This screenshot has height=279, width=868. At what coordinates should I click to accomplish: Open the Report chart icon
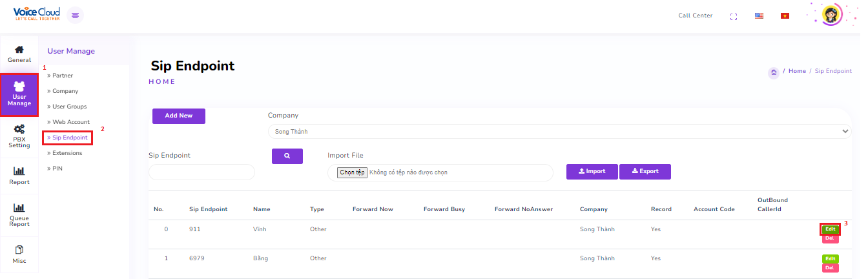point(19,171)
